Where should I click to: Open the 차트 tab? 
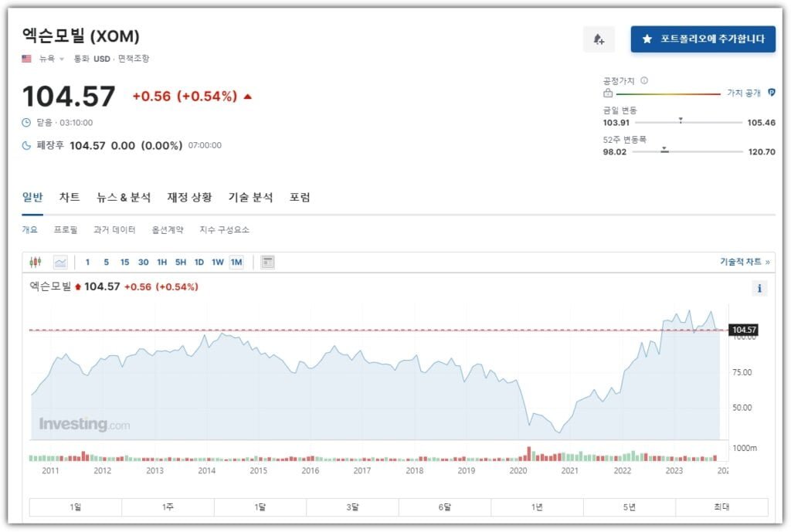coord(70,197)
